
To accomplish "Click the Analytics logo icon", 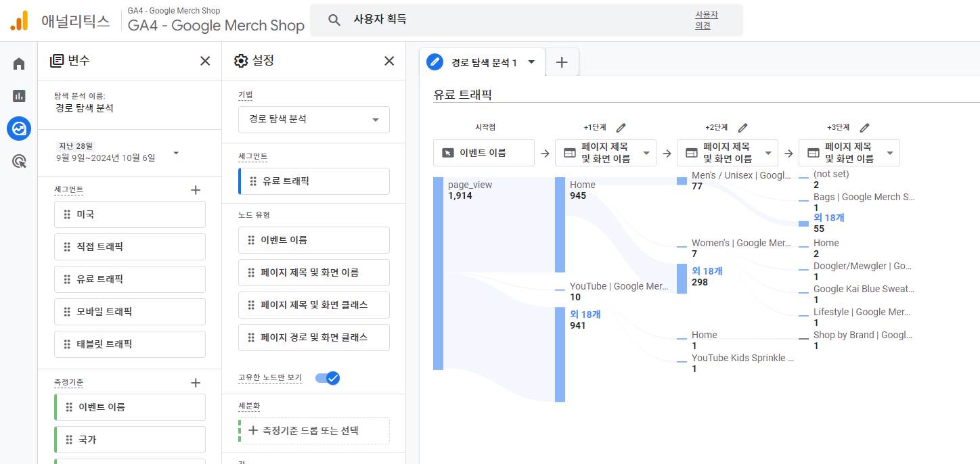I will pyautogui.click(x=19, y=20).
